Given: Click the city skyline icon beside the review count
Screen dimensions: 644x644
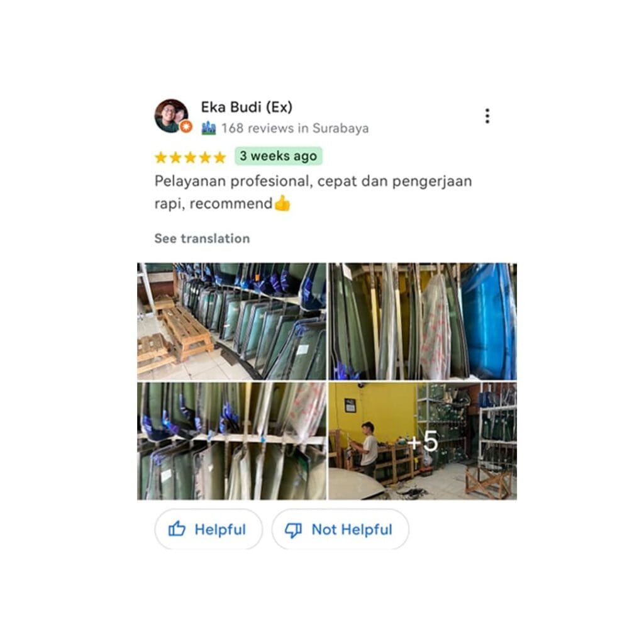Looking at the screenshot, I should 209,128.
